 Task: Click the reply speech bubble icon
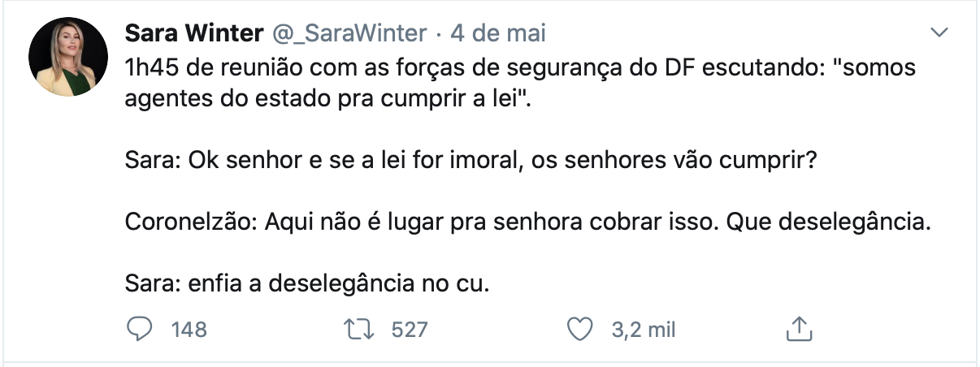(x=140, y=329)
